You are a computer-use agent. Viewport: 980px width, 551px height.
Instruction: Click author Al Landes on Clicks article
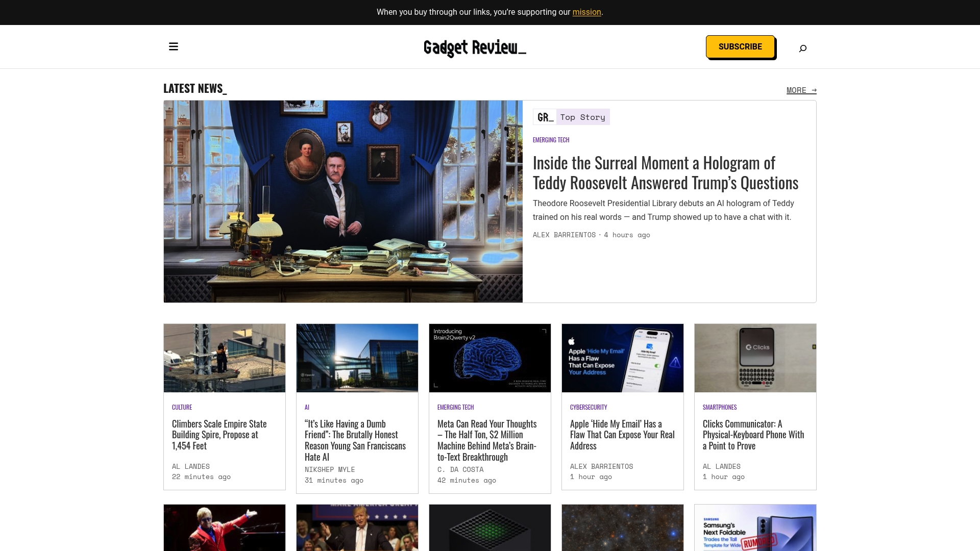click(722, 466)
